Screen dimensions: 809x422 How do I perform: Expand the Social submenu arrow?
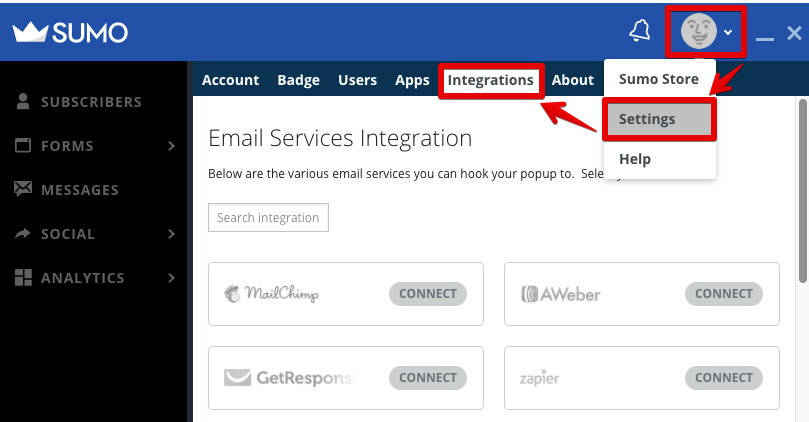(171, 234)
